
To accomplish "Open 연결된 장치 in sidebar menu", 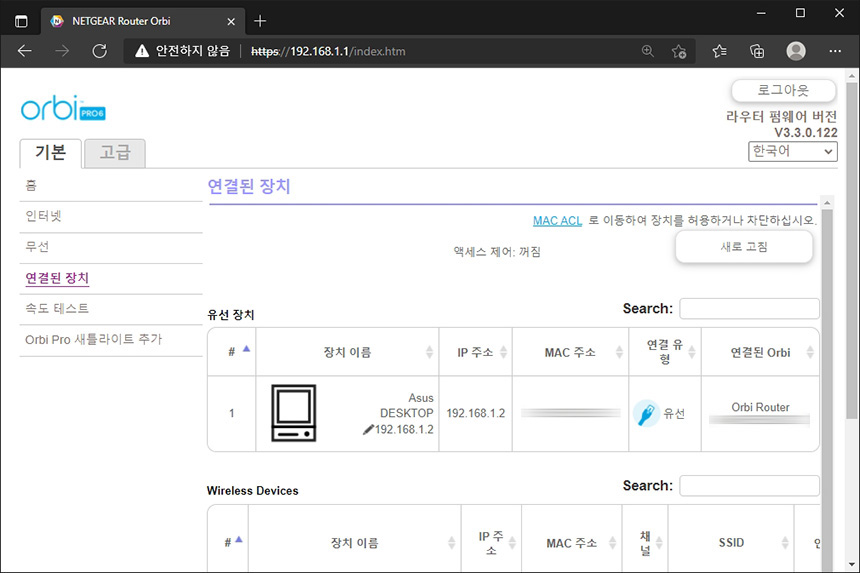I will pos(57,278).
